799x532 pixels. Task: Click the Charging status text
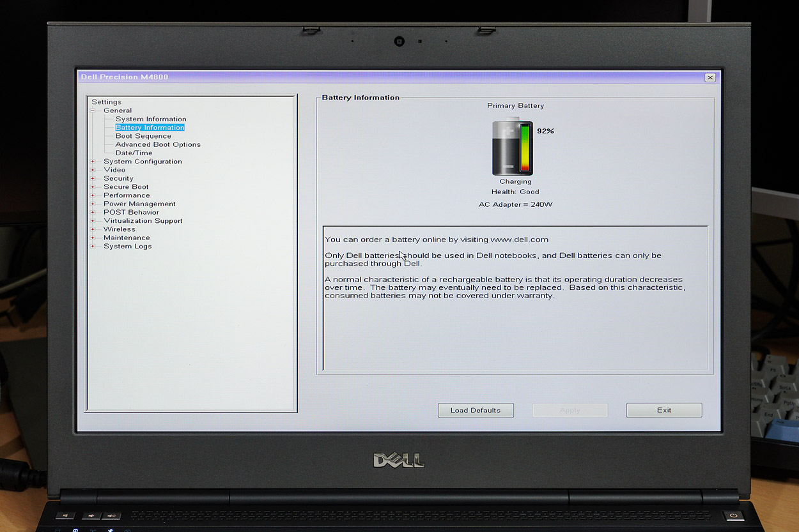(515, 182)
